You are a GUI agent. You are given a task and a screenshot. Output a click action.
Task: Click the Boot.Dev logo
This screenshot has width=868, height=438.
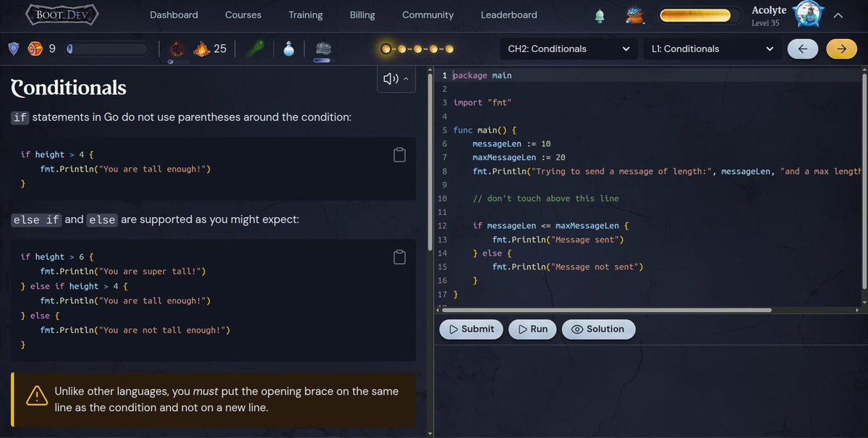click(61, 14)
